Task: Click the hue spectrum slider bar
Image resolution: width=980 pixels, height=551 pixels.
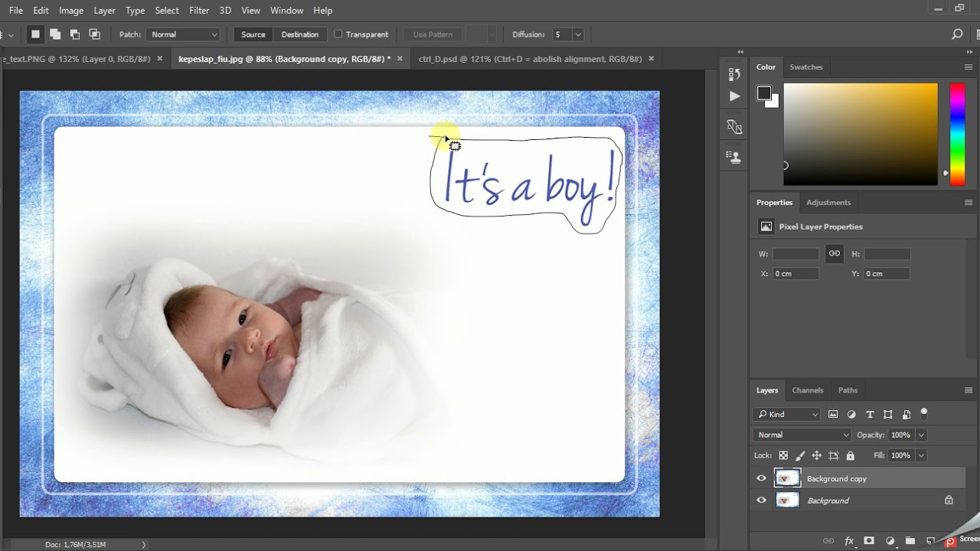Action: pyautogui.click(x=957, y=134)
